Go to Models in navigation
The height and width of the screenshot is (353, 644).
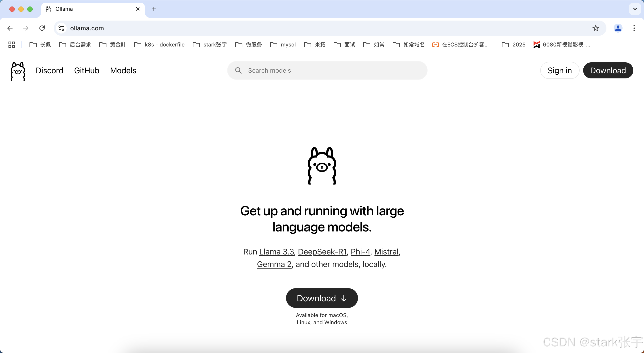click(123, 71)
